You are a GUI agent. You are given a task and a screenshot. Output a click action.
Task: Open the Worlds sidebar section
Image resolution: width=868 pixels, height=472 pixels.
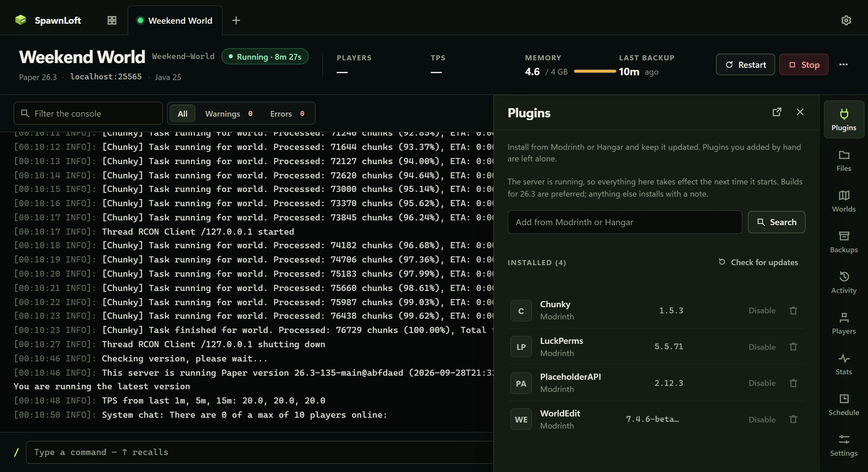(844, 201)
